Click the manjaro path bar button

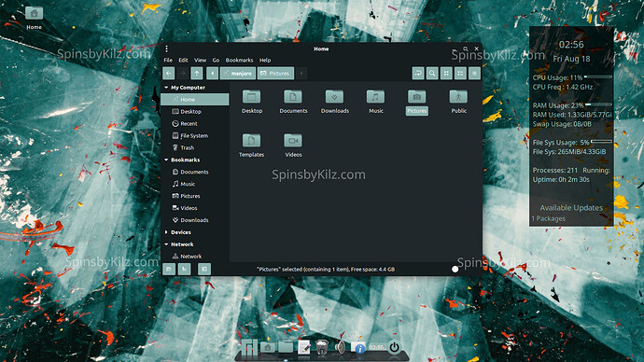238,74
